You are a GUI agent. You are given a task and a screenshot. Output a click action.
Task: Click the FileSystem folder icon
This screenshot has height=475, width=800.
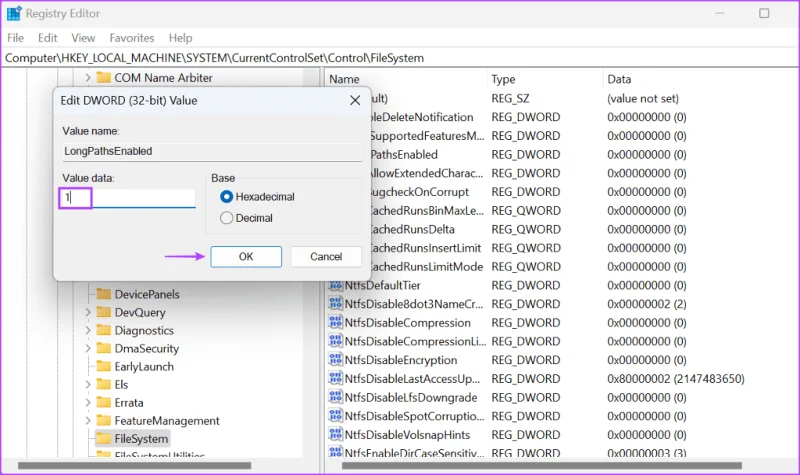click(x=104, y=439)
